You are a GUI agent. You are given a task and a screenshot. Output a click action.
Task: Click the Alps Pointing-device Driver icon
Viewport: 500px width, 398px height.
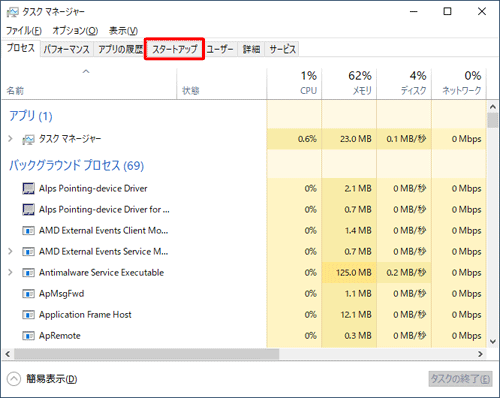(x=28, y=189)
